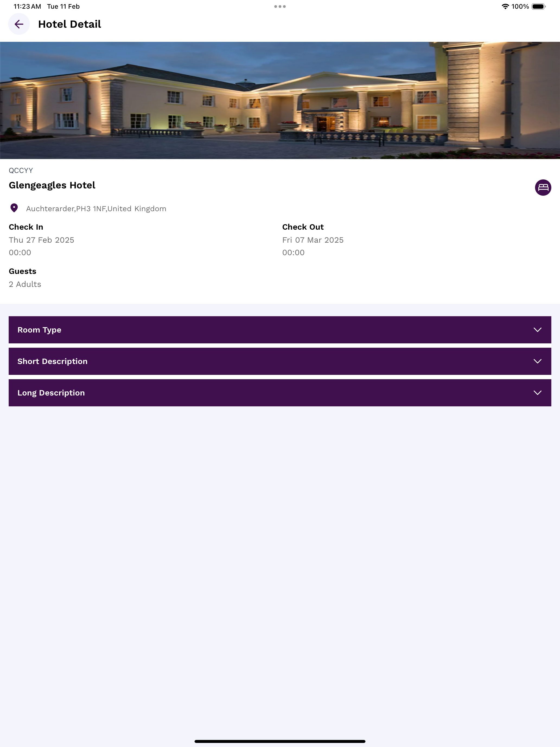This screenshot has width=560, height=747.
Task: Tap the battery indicator icon
Action: pyautogui.click(x=538, y=7)
